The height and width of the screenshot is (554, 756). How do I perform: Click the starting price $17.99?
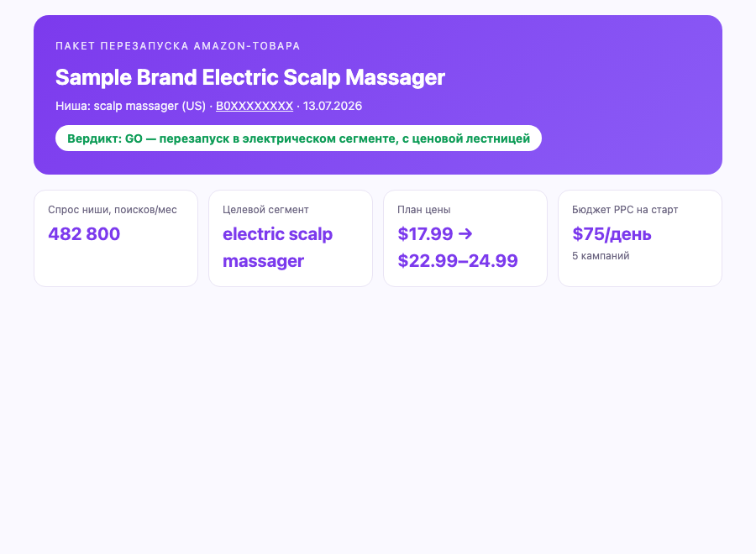coord(425,234)
